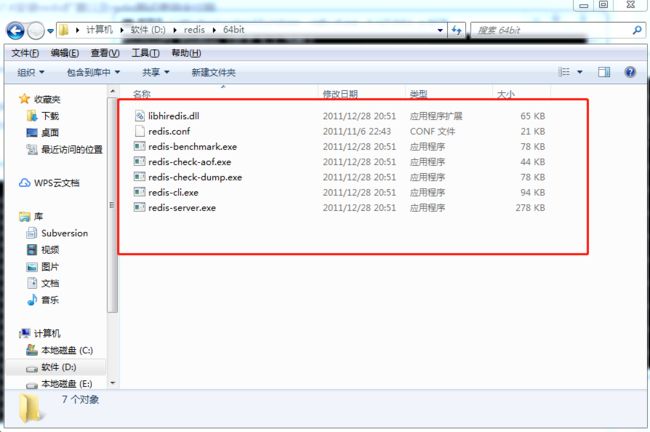Open 下载 in the navigation pane

(50, 116)
